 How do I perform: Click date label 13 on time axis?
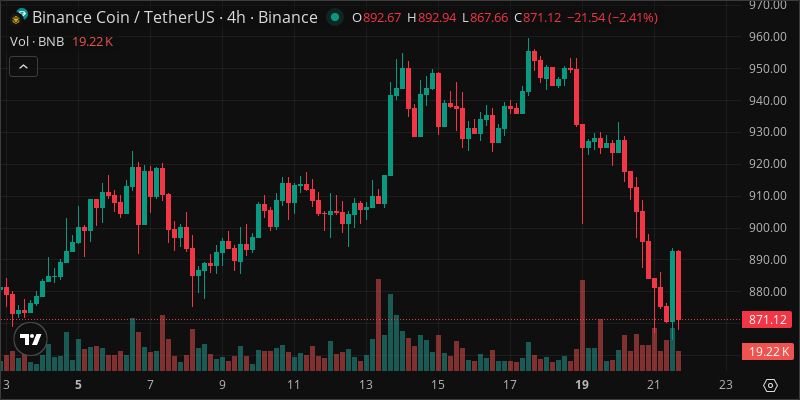[x=366, y=385]
